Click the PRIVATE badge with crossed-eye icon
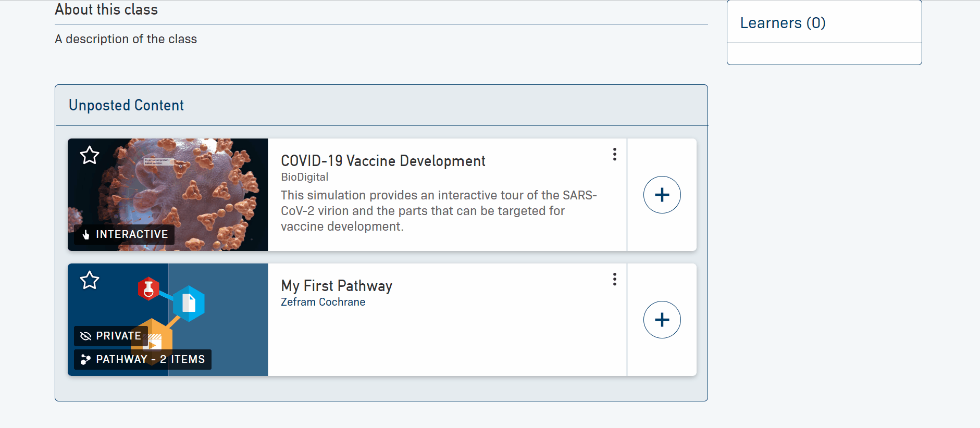The width and height of the screenshot is (980, 428). pos(111,336)
